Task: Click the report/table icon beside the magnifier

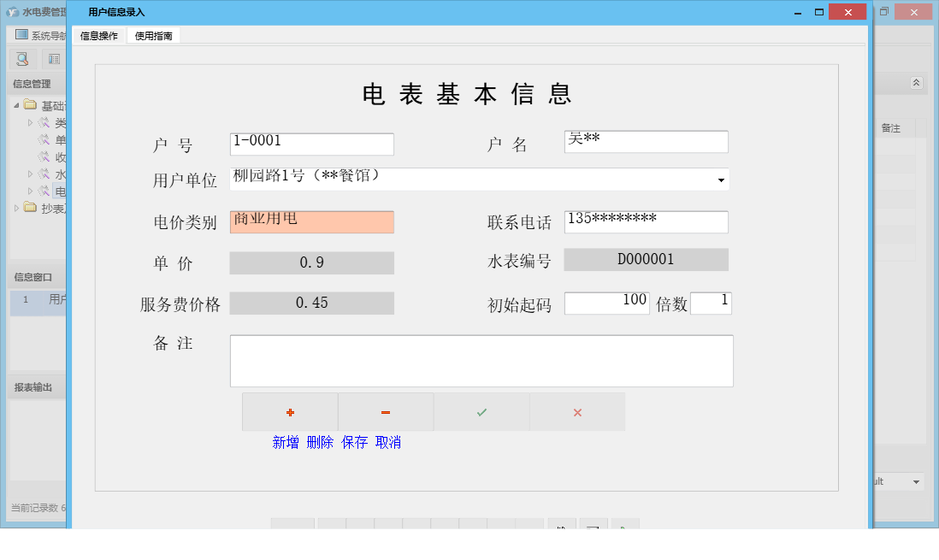Action: [53, 59]
